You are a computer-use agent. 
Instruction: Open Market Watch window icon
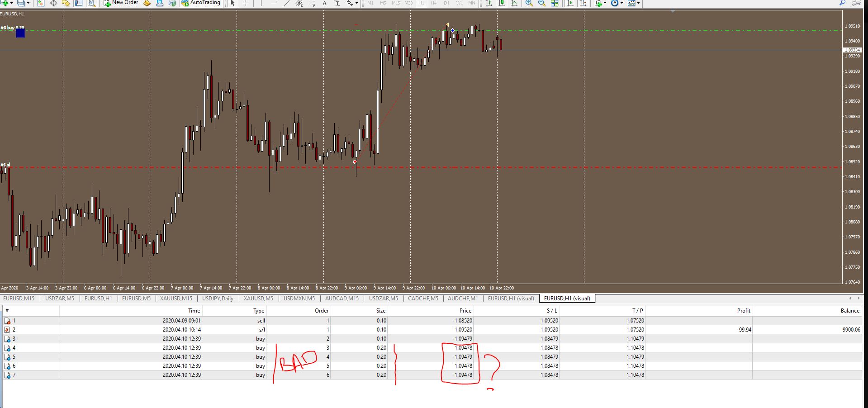click(41, 3)
